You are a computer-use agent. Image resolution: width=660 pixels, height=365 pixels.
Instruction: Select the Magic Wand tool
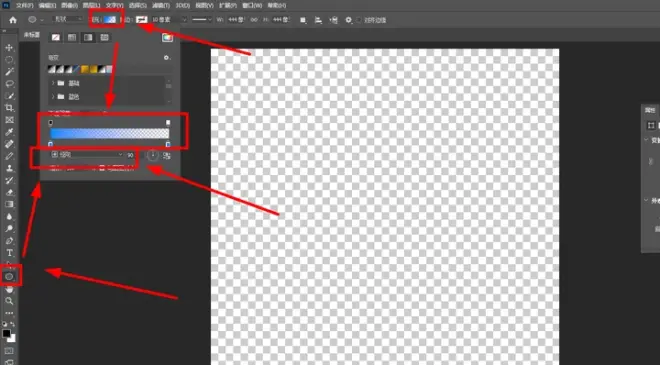[9, 72]
